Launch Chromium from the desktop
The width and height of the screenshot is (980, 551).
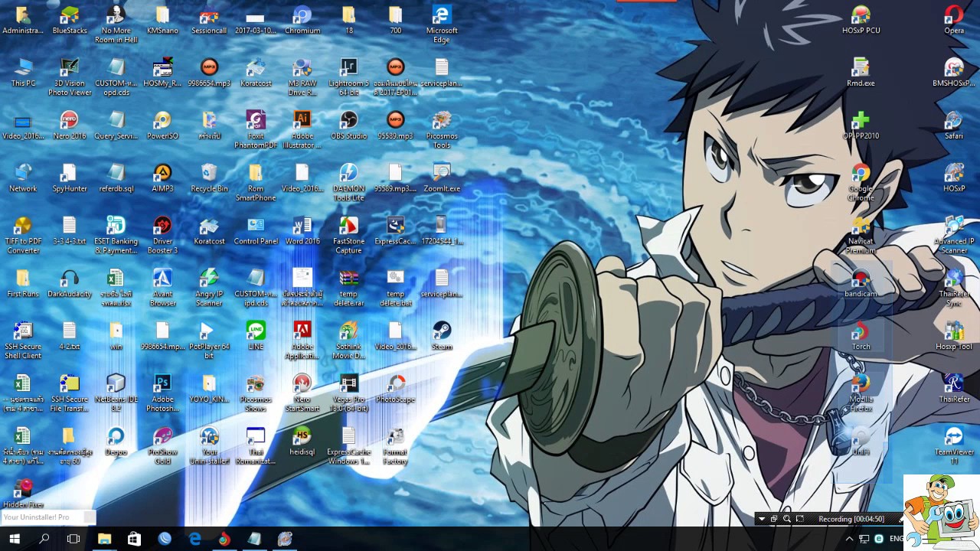pos(302,21)
